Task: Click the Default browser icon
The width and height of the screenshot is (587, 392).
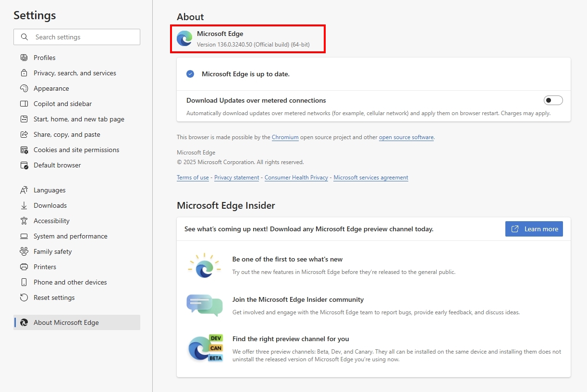Action: coord(24,165)
